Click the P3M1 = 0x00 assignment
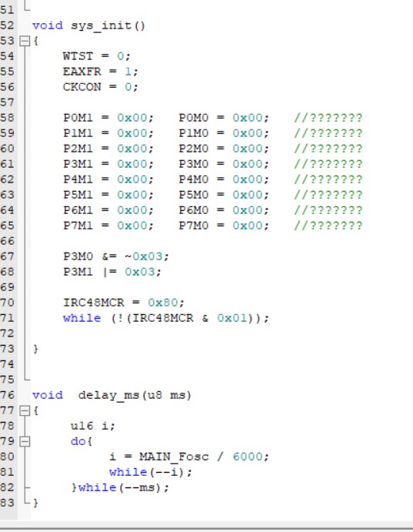The width and height of the screenshot is (413, 532). click(108, 164)
